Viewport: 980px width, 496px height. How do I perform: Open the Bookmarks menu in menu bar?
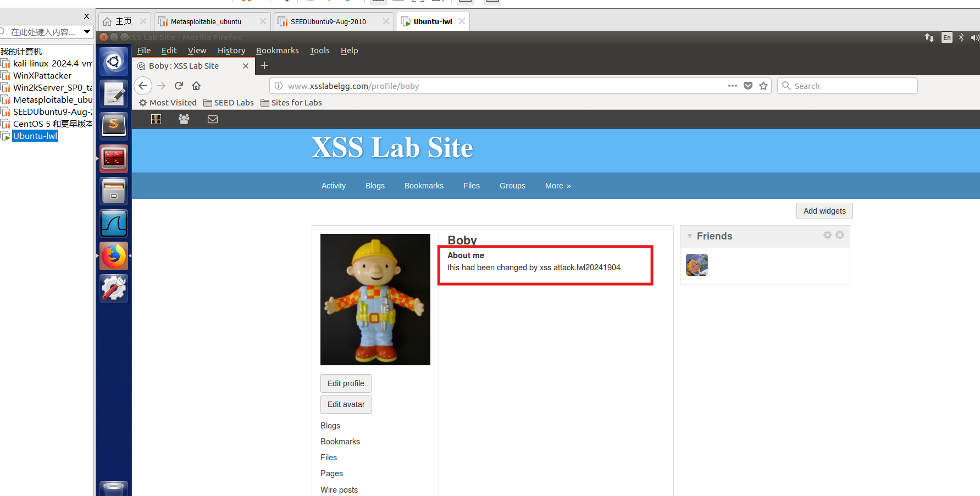pos(278,51)
